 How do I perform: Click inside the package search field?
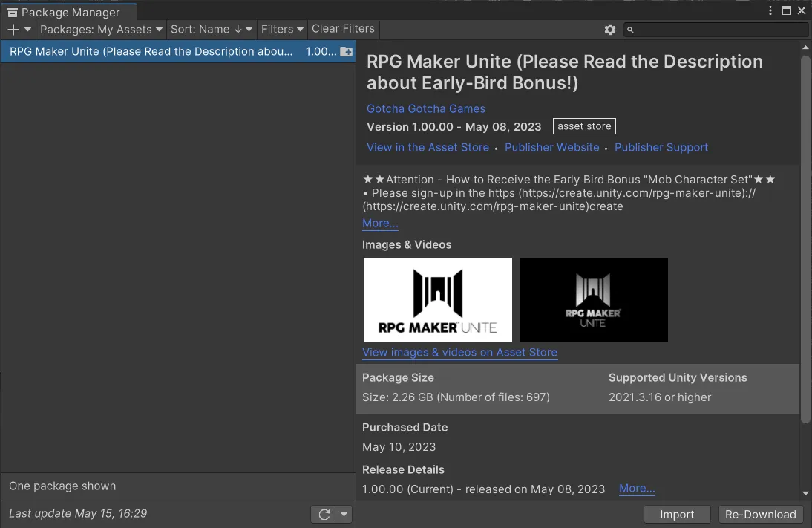[x=720, y=30]
